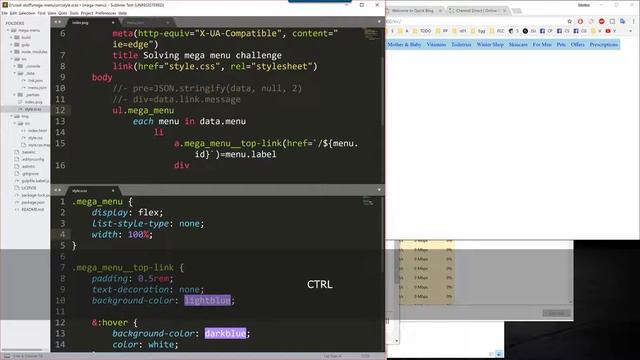Collapse the tmp folder
This screenshot has height=360, width=640.
(11, 116)
